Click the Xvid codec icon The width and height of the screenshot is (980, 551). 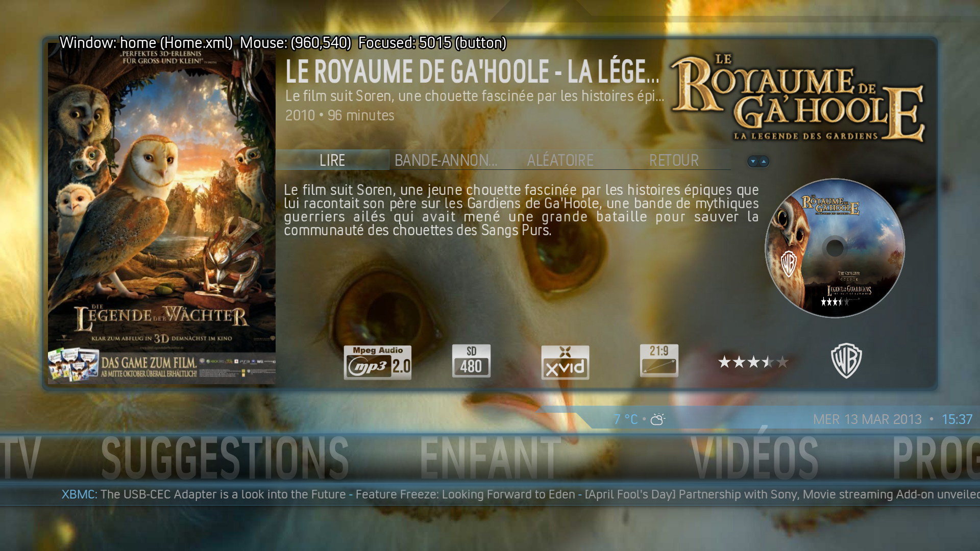tap(565, 362)
